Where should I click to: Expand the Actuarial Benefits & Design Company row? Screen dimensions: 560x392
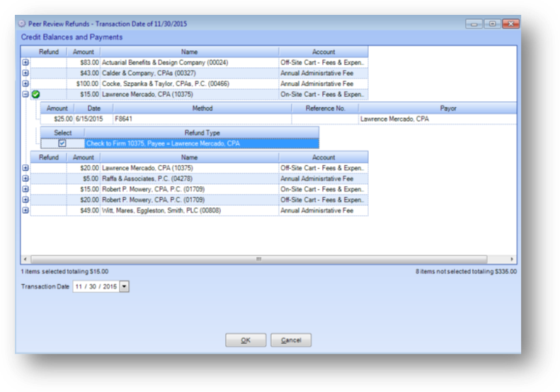[25, 62]
